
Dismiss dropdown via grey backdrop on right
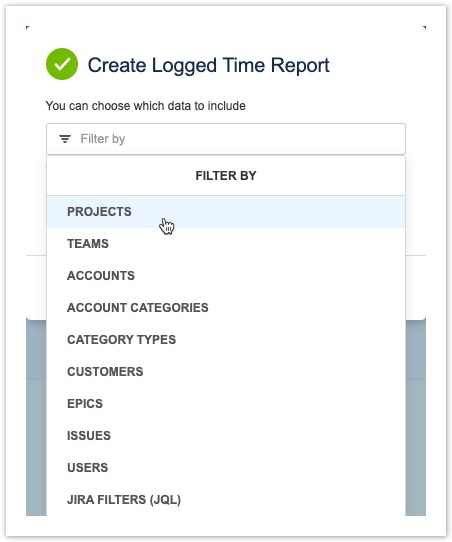[415, 418]
